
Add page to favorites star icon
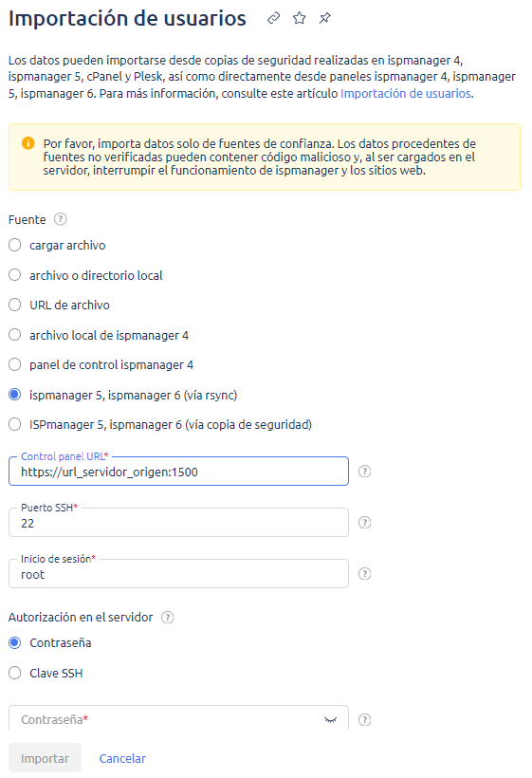coord(299,18)
